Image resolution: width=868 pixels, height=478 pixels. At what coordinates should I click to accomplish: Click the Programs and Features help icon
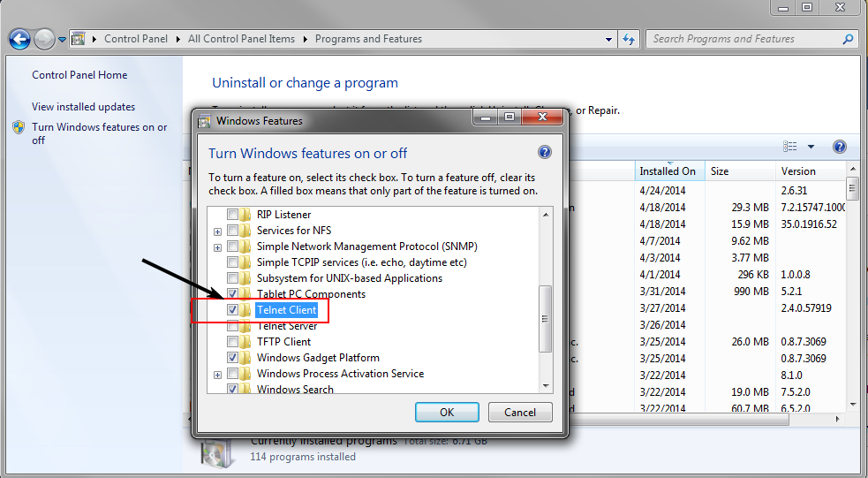tap(839, 146)
